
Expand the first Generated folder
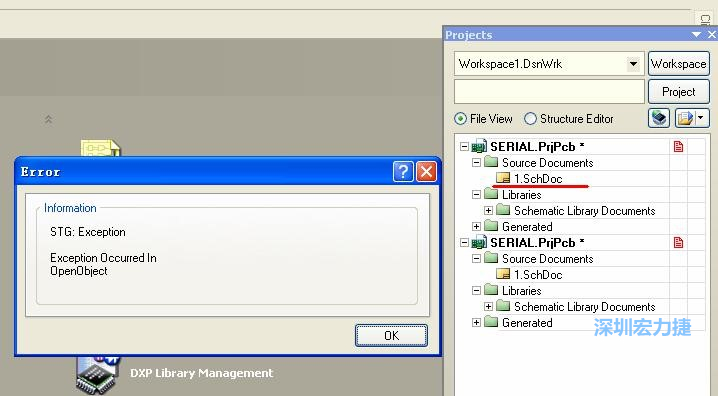(476, 227)
